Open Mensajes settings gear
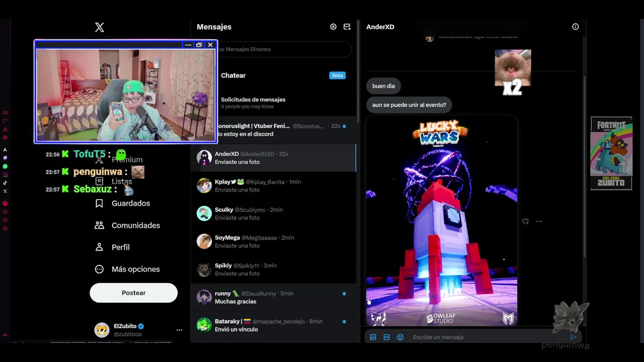Image resolution: width=644 pixels, height=362 pixels. 333,27
